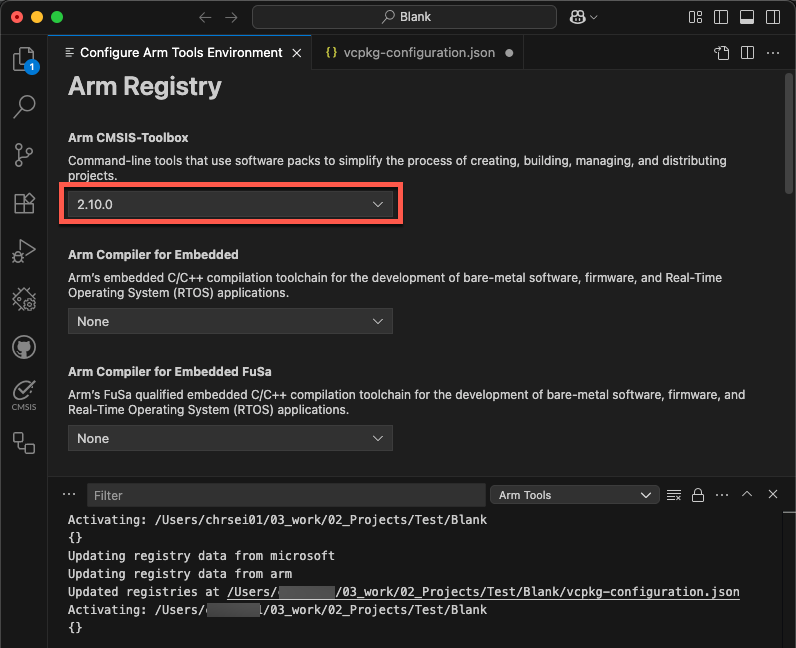Open the Copilot menu icon

pyautogui.click(x=583, y=17)
